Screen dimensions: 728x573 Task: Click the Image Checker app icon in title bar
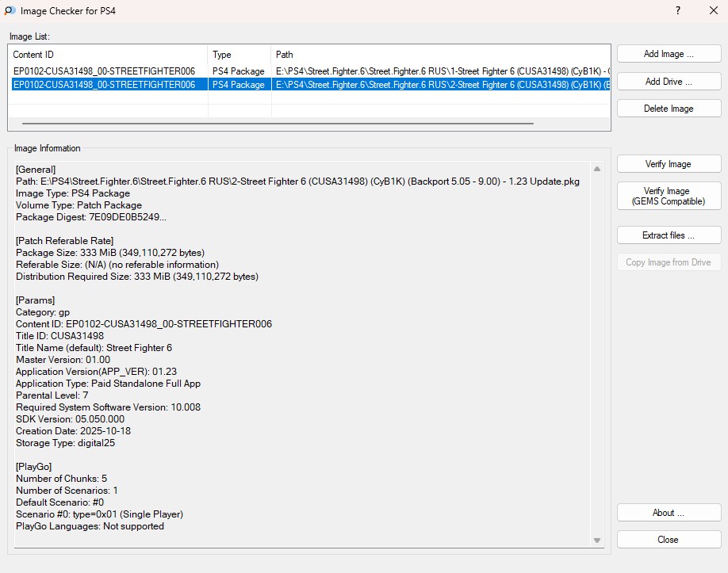pyautogui.click(x=10, y=11)
